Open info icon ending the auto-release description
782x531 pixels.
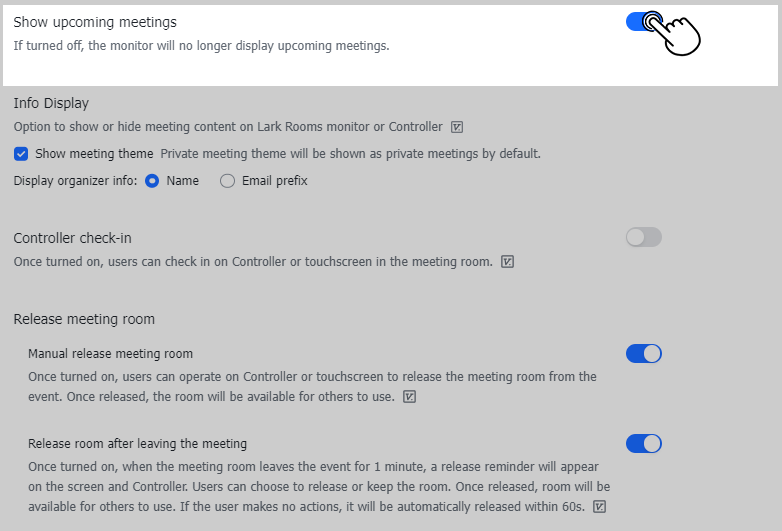coord(600,506)
